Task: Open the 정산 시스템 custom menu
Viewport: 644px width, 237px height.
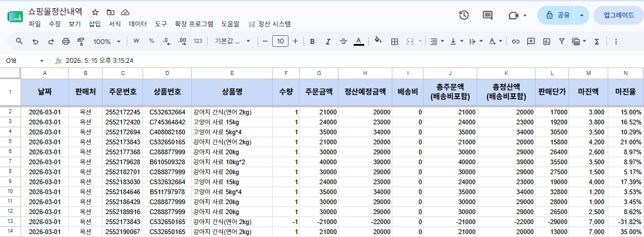Action: point(270,24)
